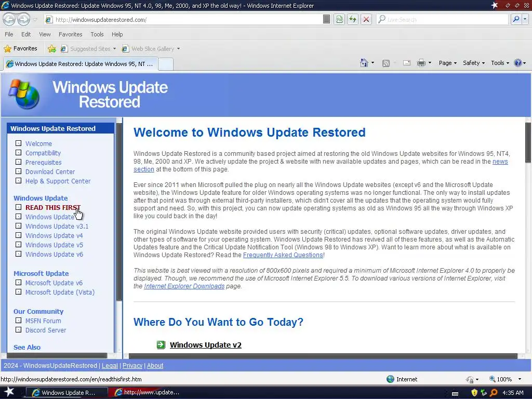Click the Print icon
Image resolution: width=532 pixels, height=399 pixels.
[x=421, y=63]
